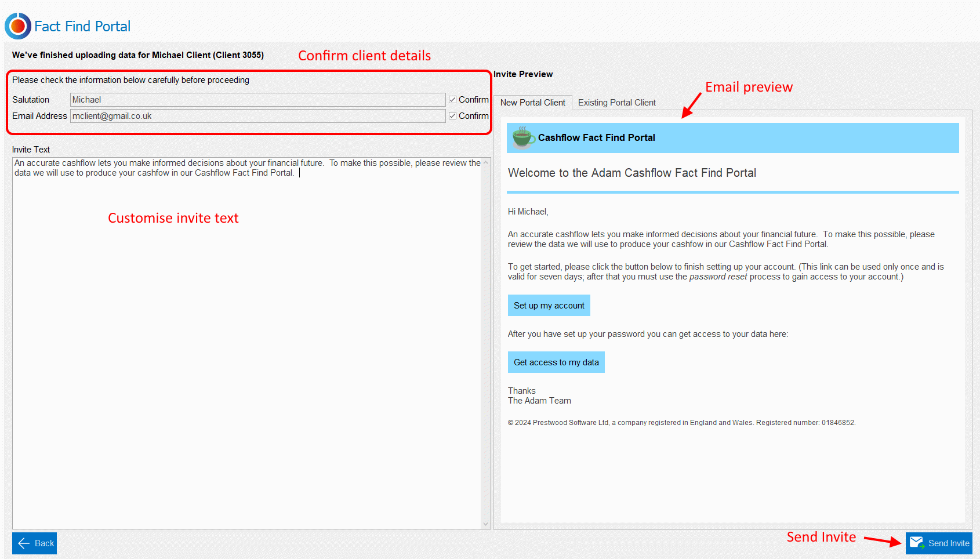Click the back arrow icon
This screenshot has width=980, height=559.
pyautogui.click(x=24, y=543)
